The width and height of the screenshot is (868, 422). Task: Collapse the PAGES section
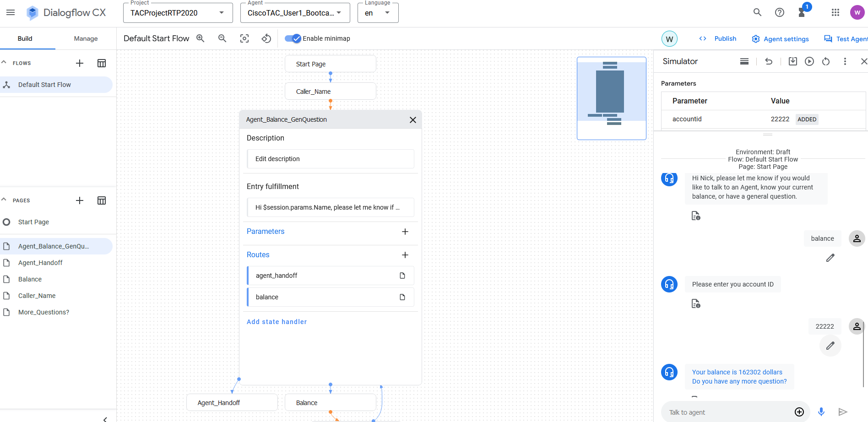coord(4,200)
